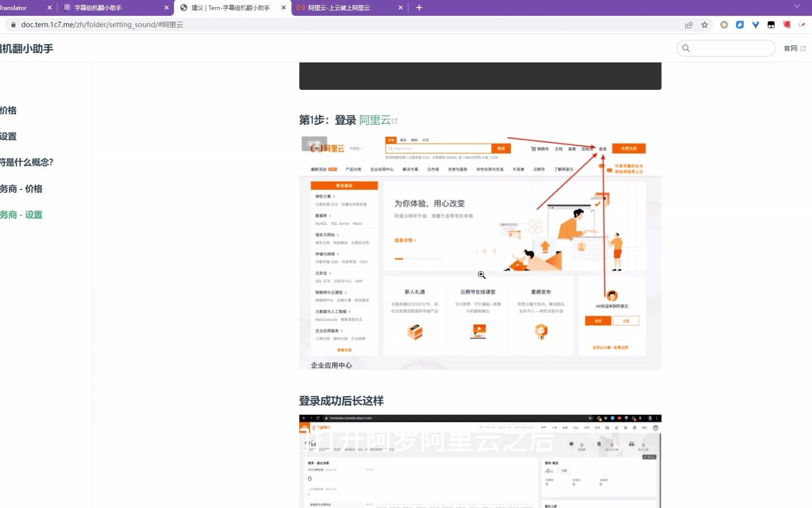Screen dimensions: 812x508
Task: Click the external-link icon beside 官网
Action: click(803, 48)
